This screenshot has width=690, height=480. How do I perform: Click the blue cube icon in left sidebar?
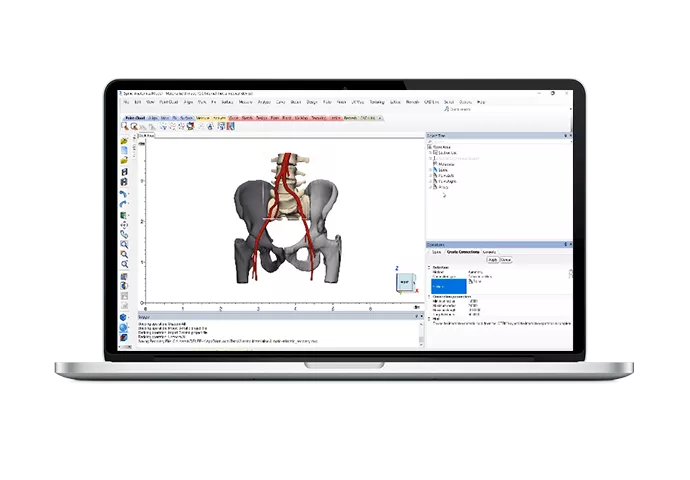pyautogui.click(x=124, y=318)
